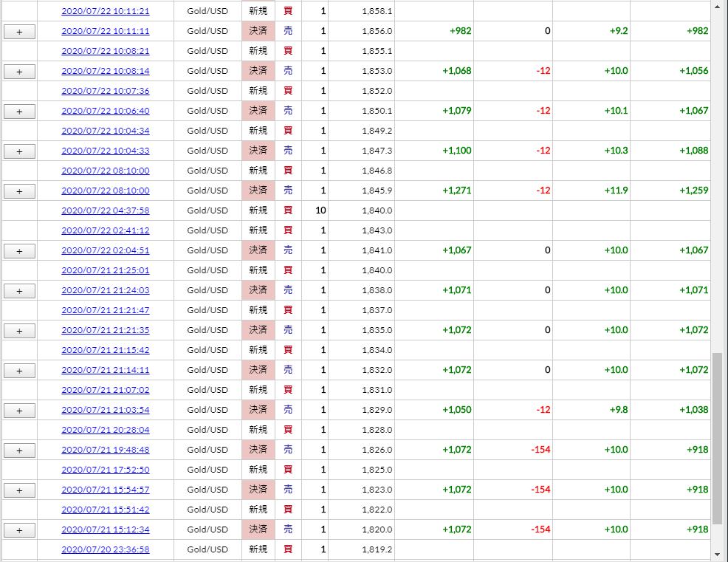Select the +9.8 pips value
The width and height of the screenshot is (728, 562).
[619, 410]
